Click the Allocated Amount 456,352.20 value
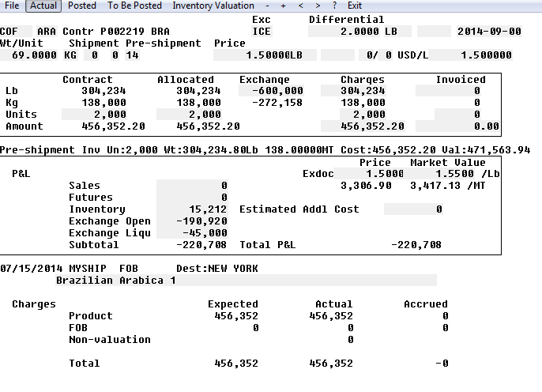This screenshot has height=392, width=542. 208,126
